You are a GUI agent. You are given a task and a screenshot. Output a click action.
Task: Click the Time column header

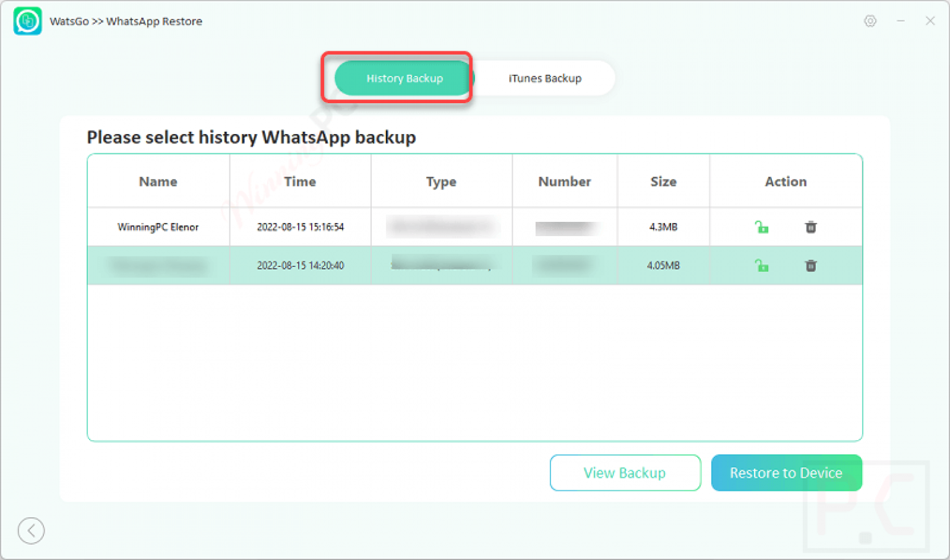(x=300, y=181)
